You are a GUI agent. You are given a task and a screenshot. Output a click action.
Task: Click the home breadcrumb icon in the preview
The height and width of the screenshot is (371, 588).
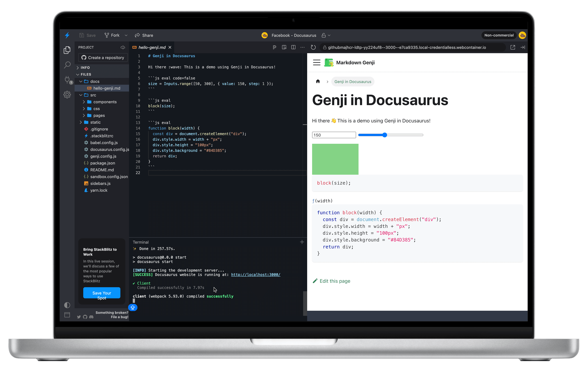pyautogui.click(x=318, y=81)
